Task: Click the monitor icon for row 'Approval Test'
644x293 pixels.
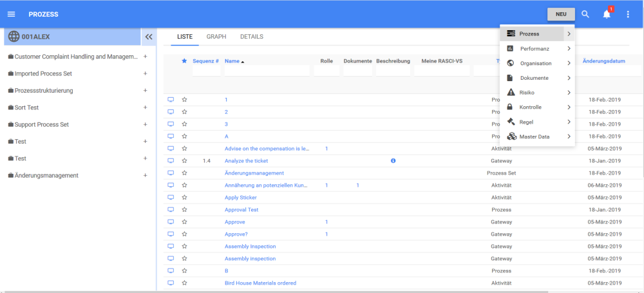Action: click(171, 209)
